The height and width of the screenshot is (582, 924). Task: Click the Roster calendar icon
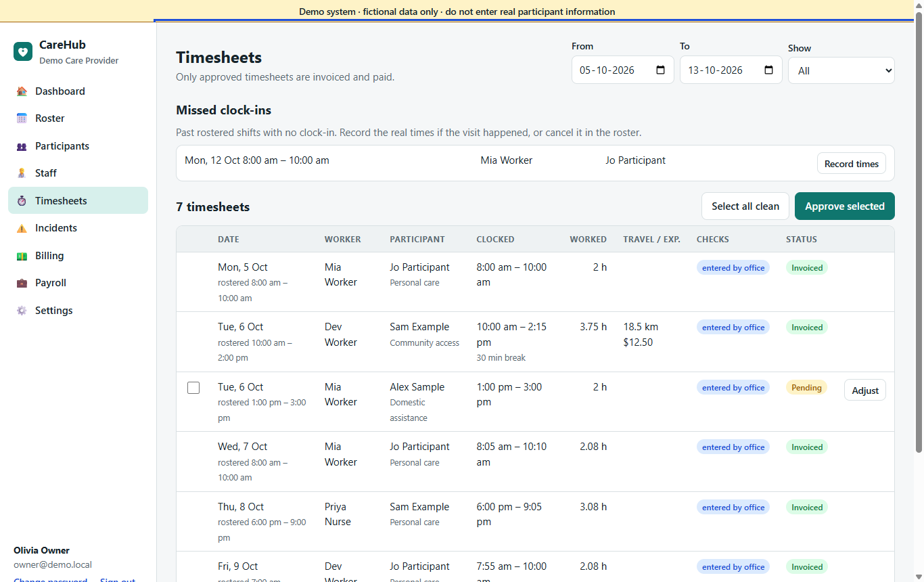click(22, 118)
